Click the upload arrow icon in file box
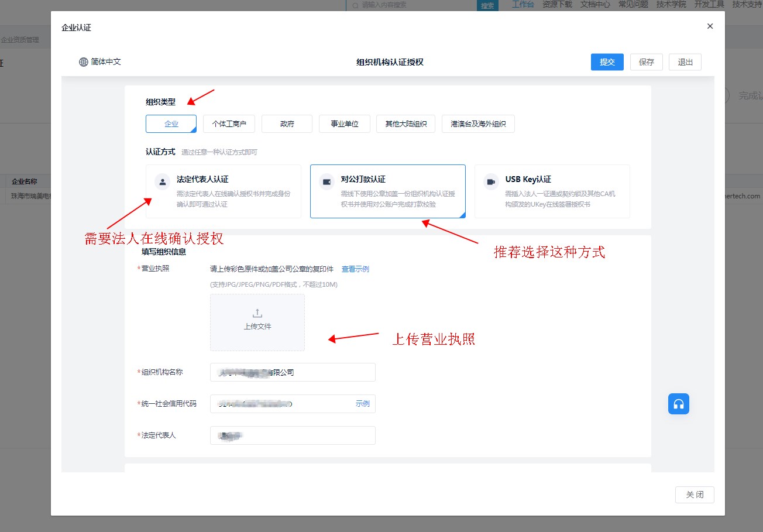The image size is (763, 532). pyautogui.click(x=257, y=313)
